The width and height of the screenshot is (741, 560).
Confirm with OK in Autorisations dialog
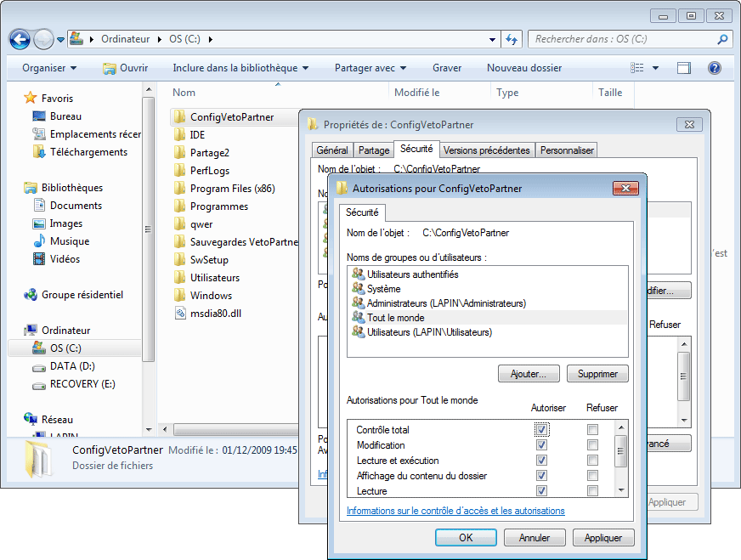(x=466, y=537)
